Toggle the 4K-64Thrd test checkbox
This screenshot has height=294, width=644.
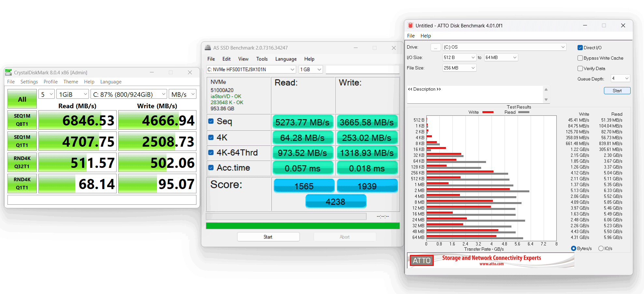tap(211, 153)
